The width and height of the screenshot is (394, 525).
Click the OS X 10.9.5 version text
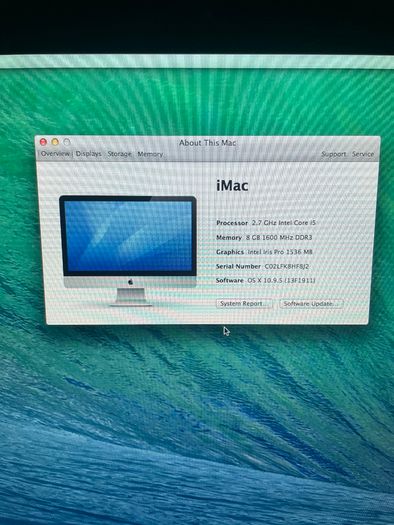281,281
